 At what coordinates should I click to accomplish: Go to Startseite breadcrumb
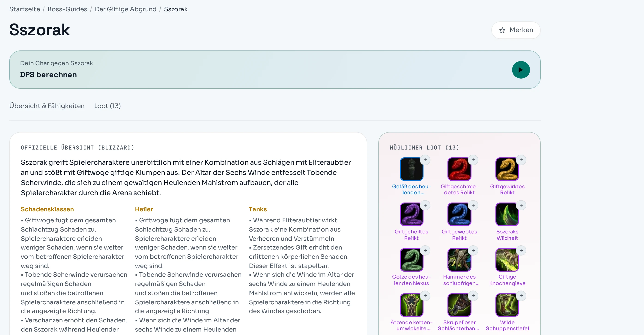pyautogui.click(x=24, y=9)
